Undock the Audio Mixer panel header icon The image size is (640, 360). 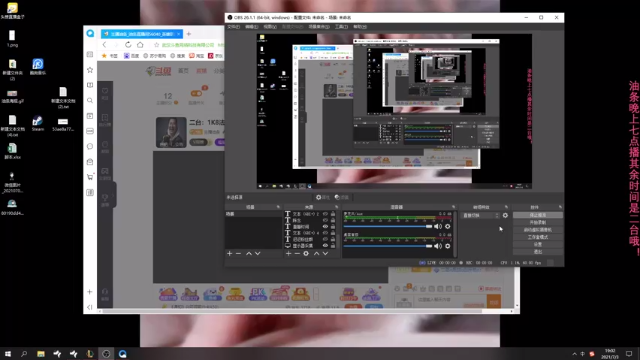[453, 207]
